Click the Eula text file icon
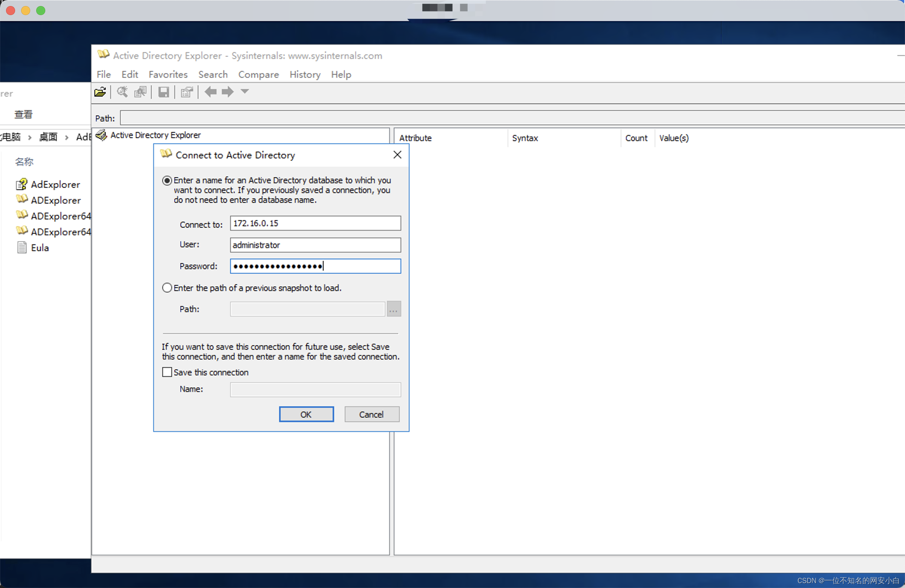The image size is (905, 588). coord(21,247)
